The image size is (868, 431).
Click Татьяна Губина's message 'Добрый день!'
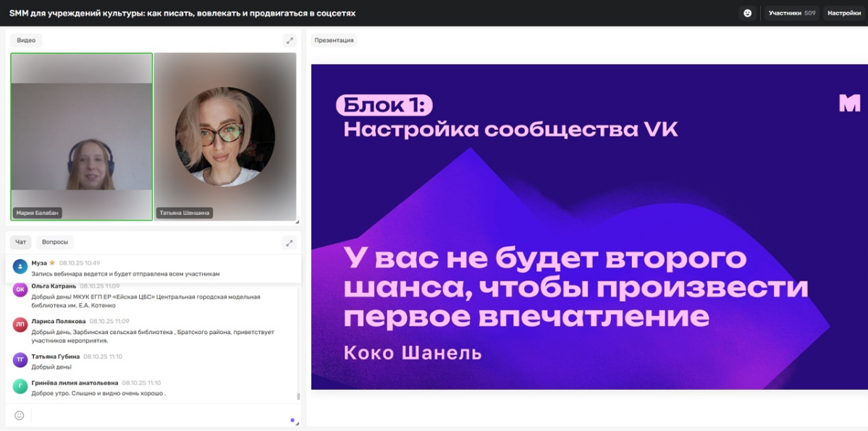click(x=51, y=367)
